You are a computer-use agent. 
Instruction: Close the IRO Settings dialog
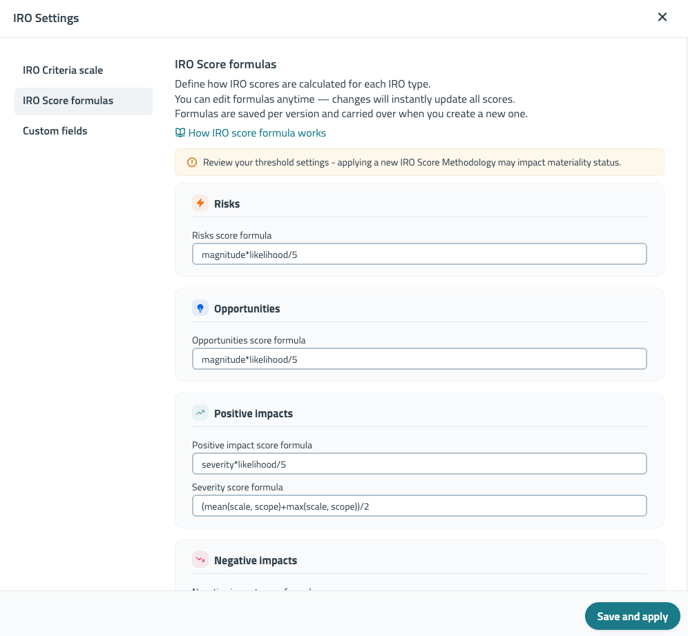(662, 17)
